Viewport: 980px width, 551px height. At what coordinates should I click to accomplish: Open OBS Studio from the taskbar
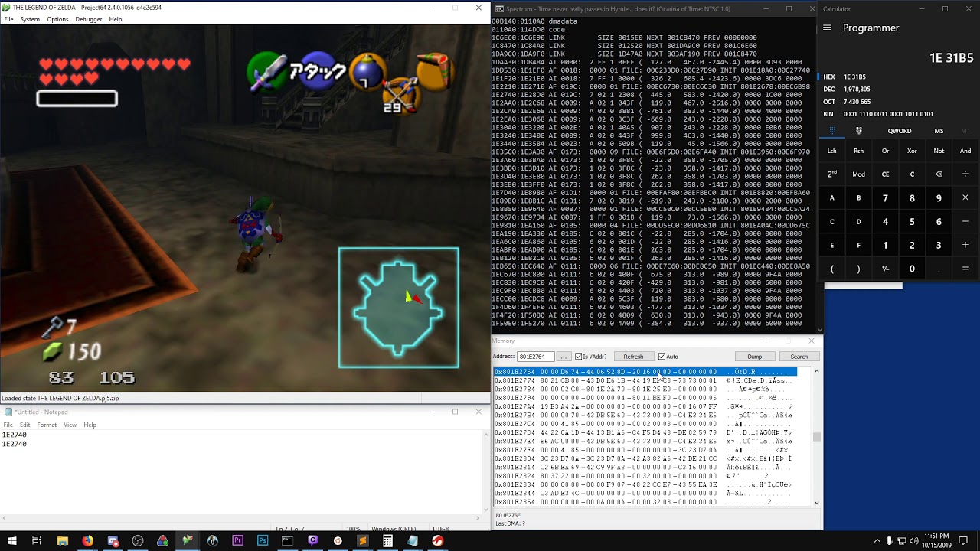pyautogui.click(x=138, y=540)
